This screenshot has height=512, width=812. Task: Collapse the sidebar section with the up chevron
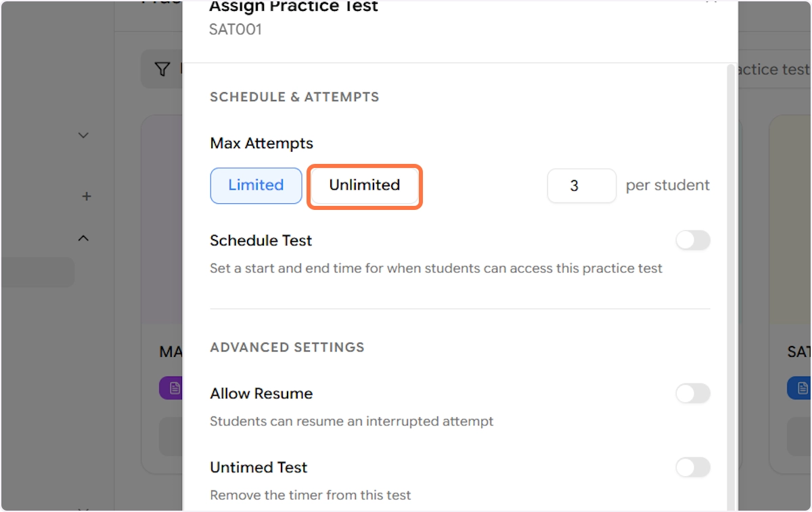coord(83,238)
